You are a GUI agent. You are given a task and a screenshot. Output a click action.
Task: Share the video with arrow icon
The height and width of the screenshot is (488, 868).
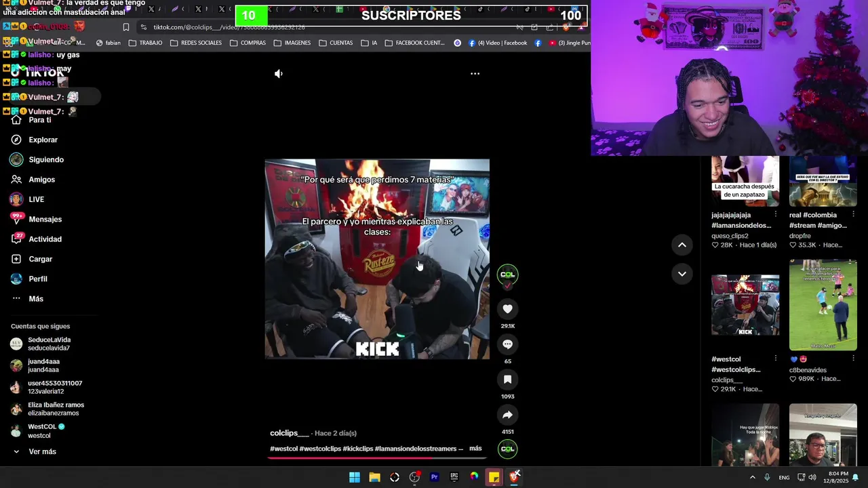(507, 415)
